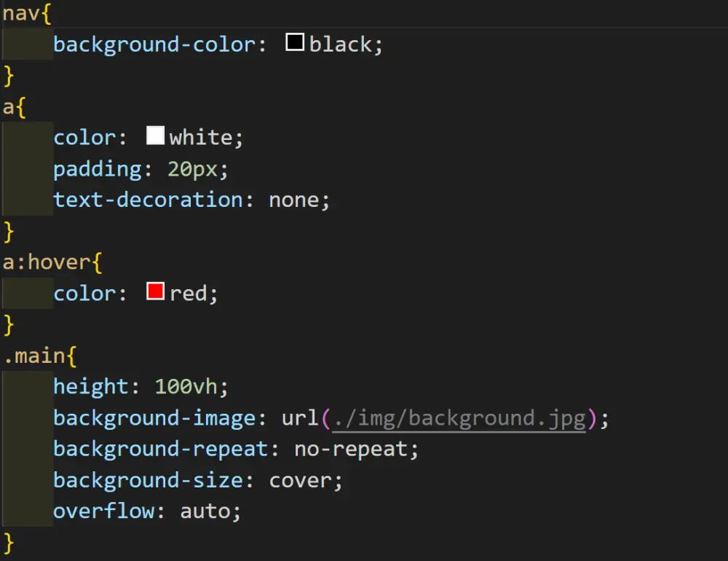Follow the ./img/background.jpg link
The width and height of the screenshot is (728, 561).
tap(459, 419)
